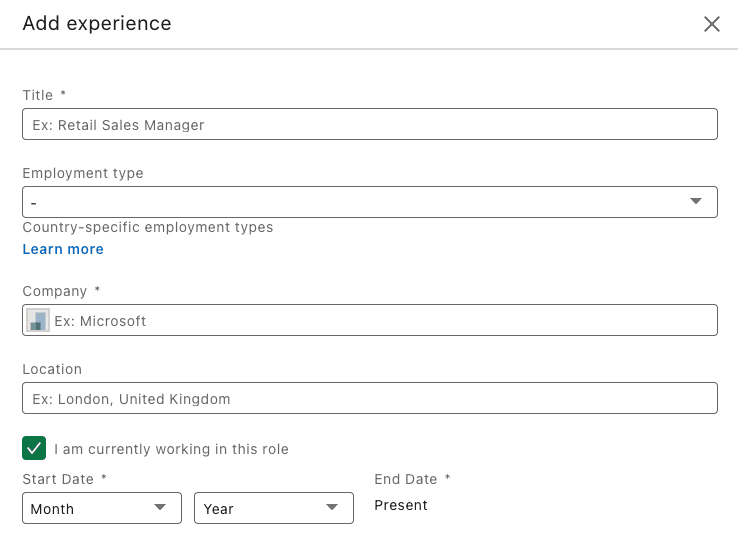Click the company building logo icon
Viewport: 738px width, 544px height.
point(38,320)
